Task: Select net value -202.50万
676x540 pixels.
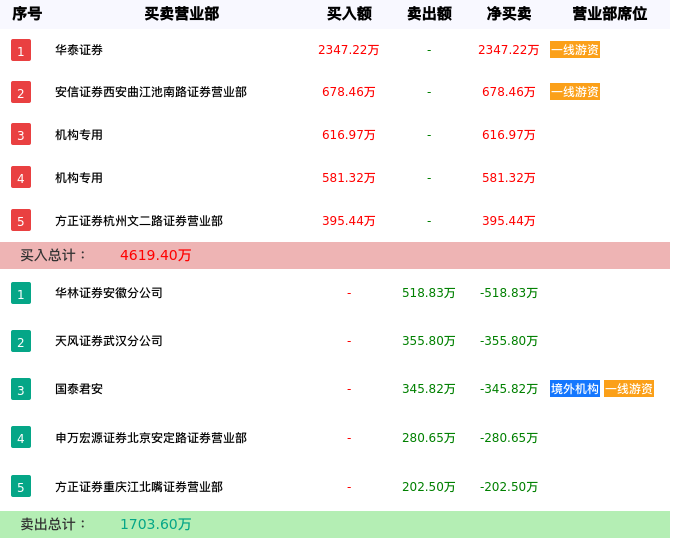Action: [x=509, y=487]
